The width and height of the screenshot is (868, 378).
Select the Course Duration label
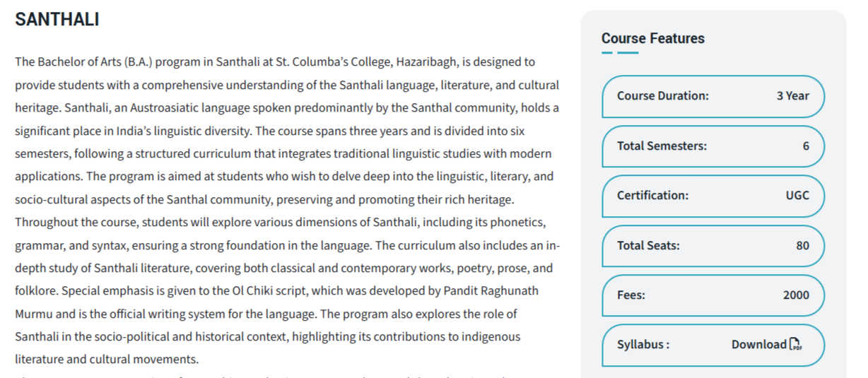[662, 96]
